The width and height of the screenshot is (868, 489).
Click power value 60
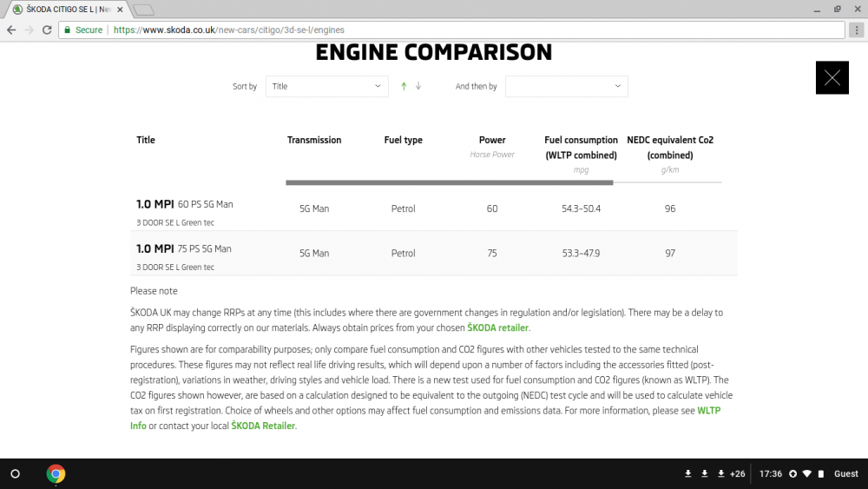pos(492,208)
